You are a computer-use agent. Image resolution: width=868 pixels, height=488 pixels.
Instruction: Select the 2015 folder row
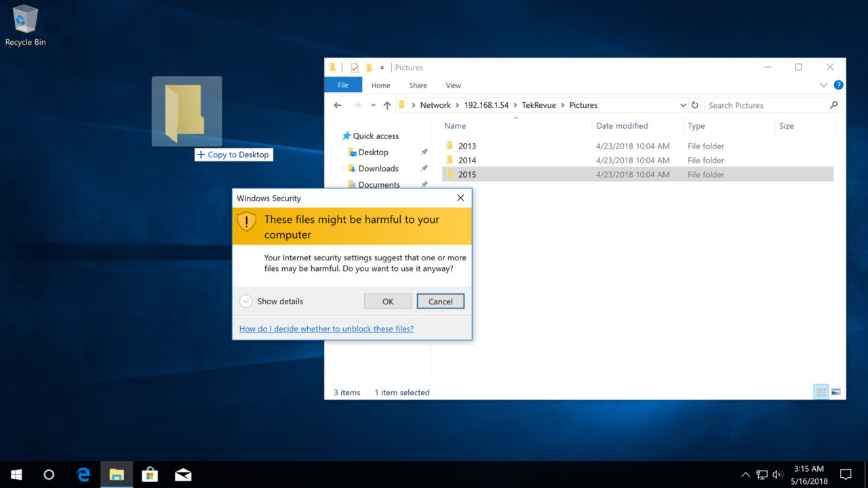click(x=637, y=174)
